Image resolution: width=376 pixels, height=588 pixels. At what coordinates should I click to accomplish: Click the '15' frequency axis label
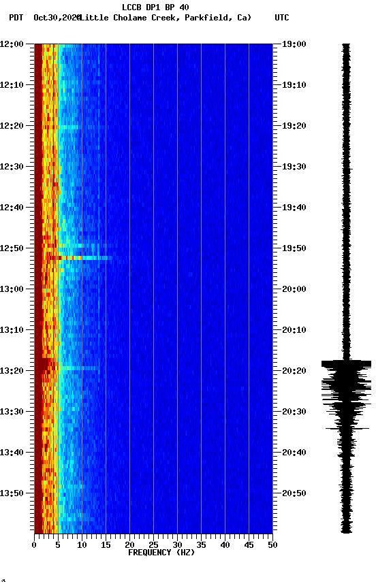pyautogui.click(x=106, y=546)
